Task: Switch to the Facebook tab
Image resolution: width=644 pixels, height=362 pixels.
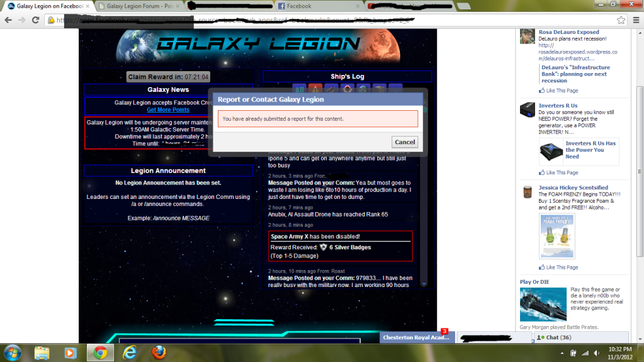Action: click(x=319, y=6)
